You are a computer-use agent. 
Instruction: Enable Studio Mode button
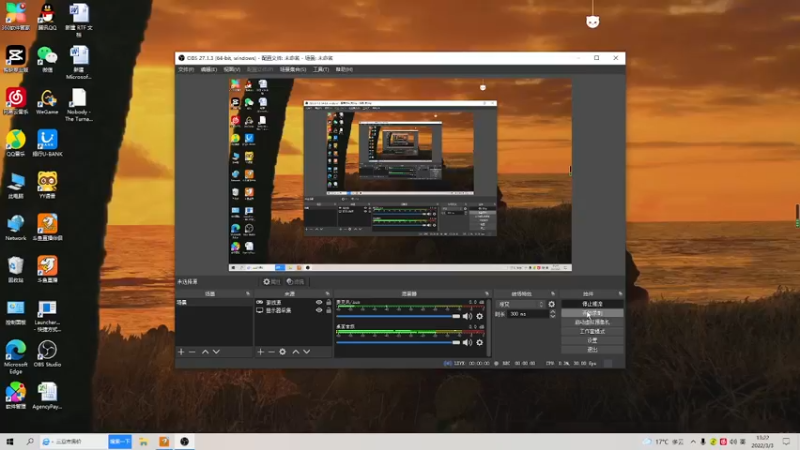(592, 332)
